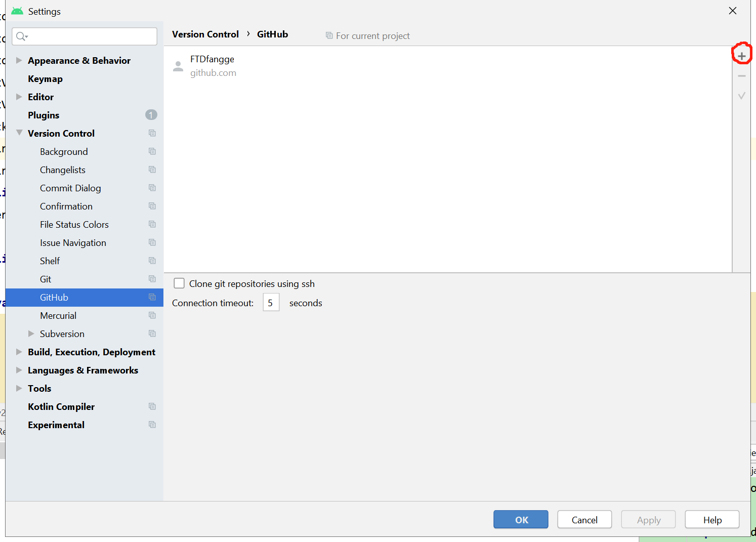Screen dimensions: 756x542
Task: Click the Cancel button
Action: (584, 520)
